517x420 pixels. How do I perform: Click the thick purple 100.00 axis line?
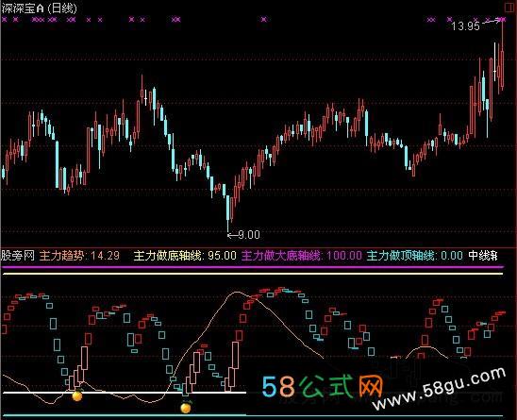coord(253,267)
